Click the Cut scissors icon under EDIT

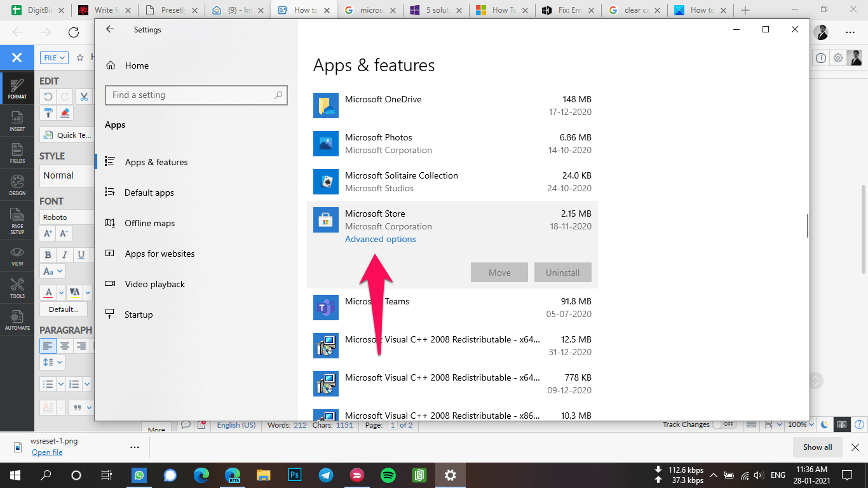(84, 97)
